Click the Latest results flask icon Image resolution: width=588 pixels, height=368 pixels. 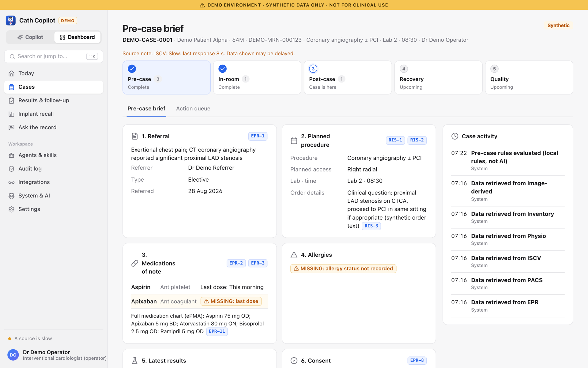[x=135, y=361]
